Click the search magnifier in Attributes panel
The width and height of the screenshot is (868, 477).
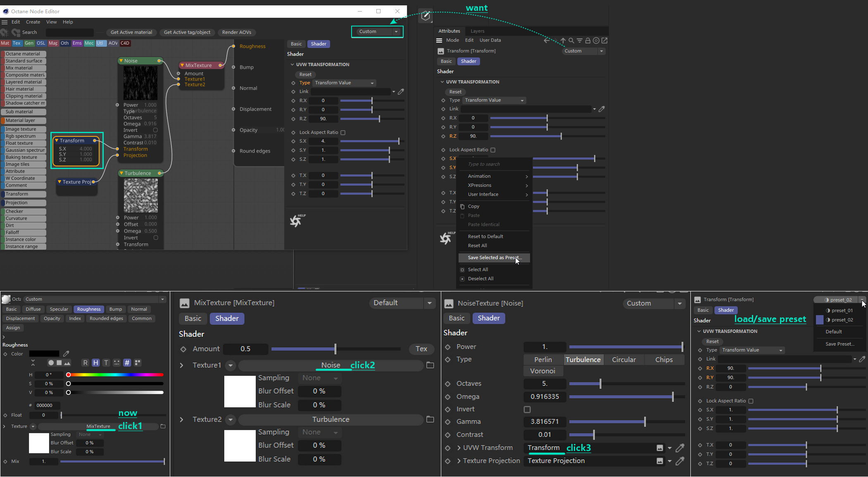tap(571, 41)
